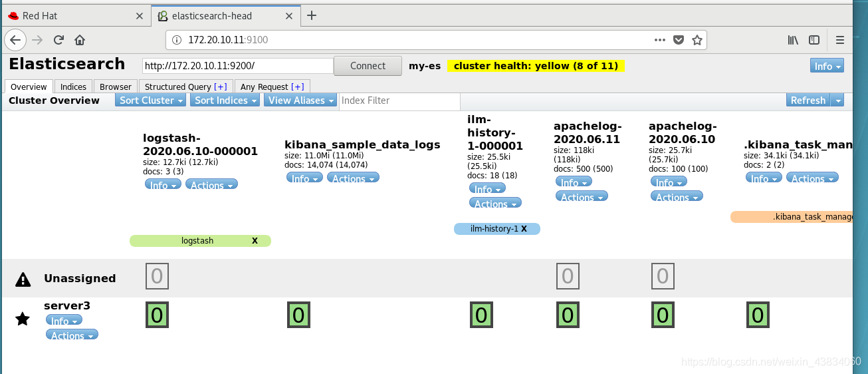Switch to the Overview tab
This screenshot has width=868, height=374.
(x=29, y=87)
